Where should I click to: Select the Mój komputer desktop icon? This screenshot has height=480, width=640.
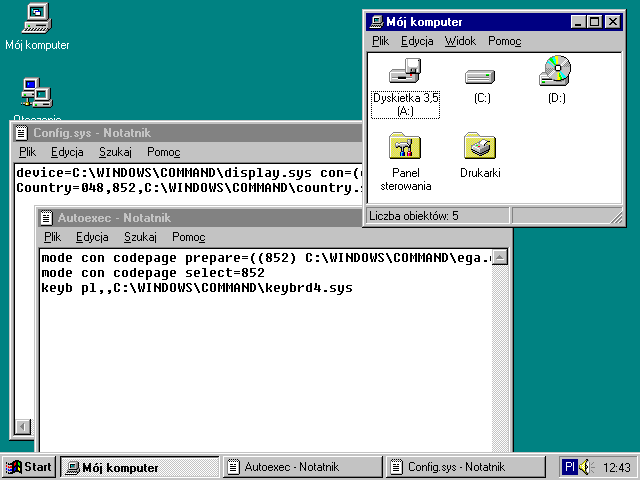pos(37,18)
